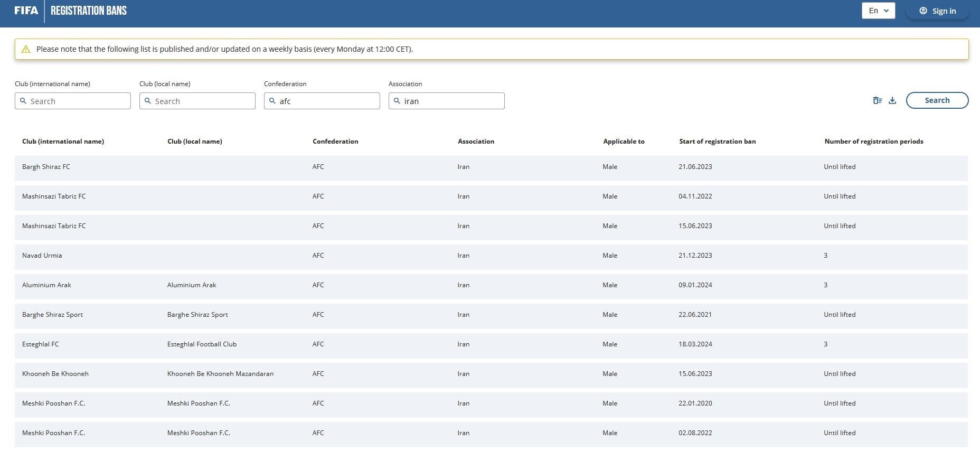980x461 pixels.
Task: Click the Confederation field containing afc
Action: click(x=327, y=101)
